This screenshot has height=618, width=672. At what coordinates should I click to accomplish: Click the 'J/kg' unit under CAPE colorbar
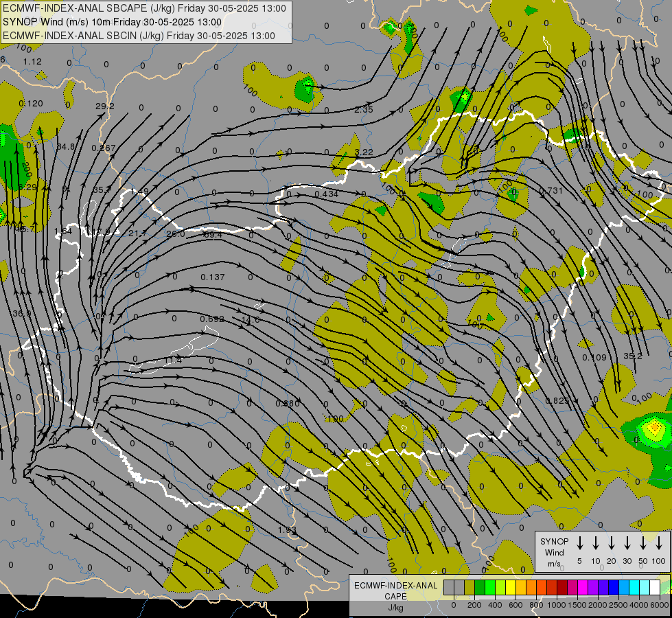395,608
